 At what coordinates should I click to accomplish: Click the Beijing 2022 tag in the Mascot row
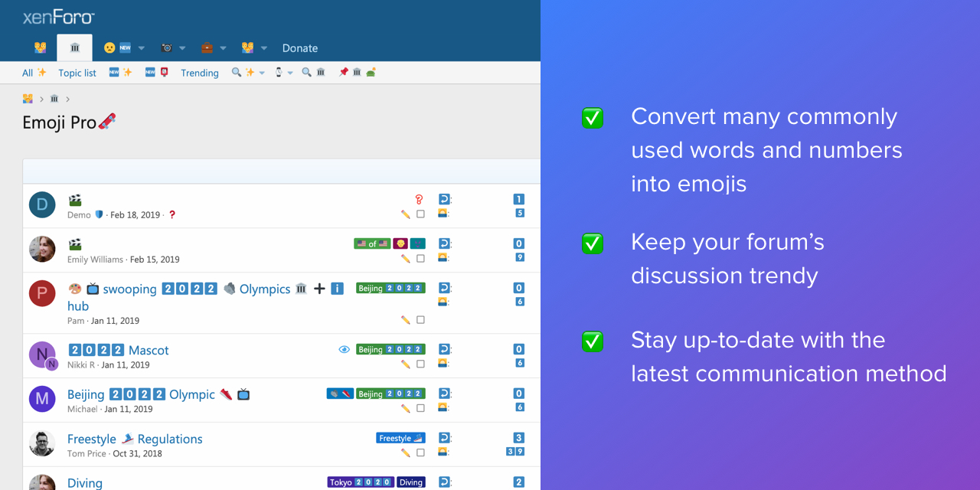coord(390,349)
